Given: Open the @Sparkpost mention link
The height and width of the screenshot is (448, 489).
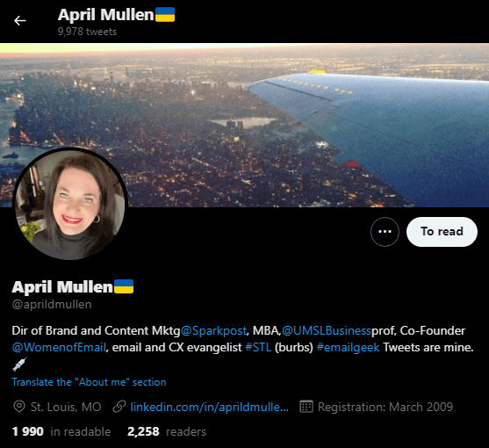Looking at the screenshot, I should [x=213, y=330].
